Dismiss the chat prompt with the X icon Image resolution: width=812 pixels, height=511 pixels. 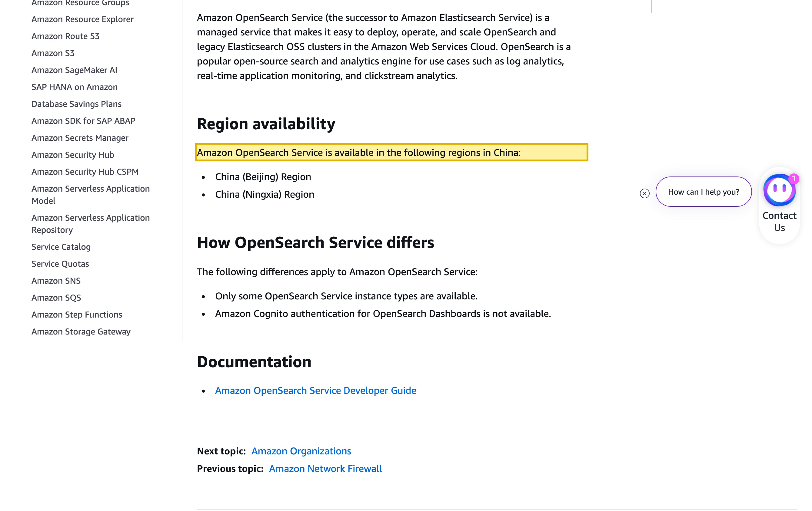tap(644, 193)
